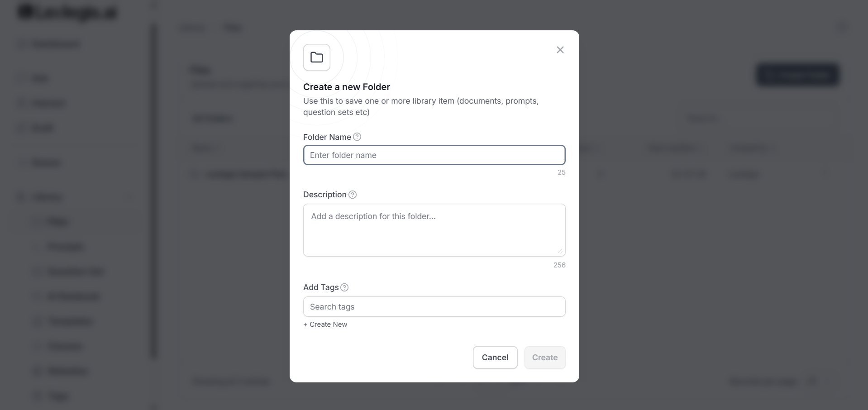Select Prompts in the sidebar menu
This screenshot has width=868, height=410.
66,247
